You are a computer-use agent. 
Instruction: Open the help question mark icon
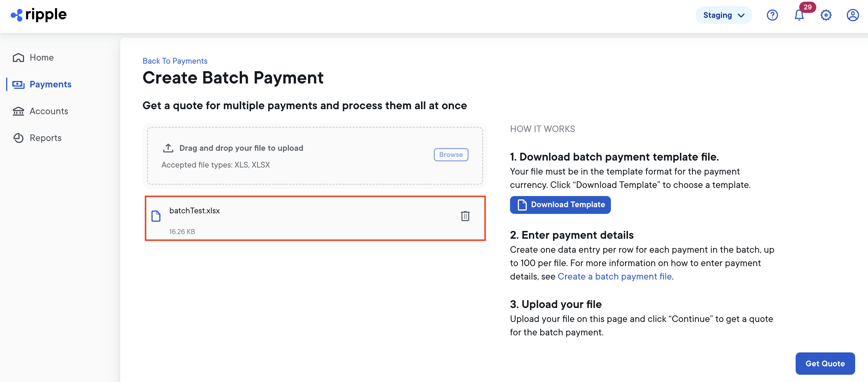tap(772, 15)
